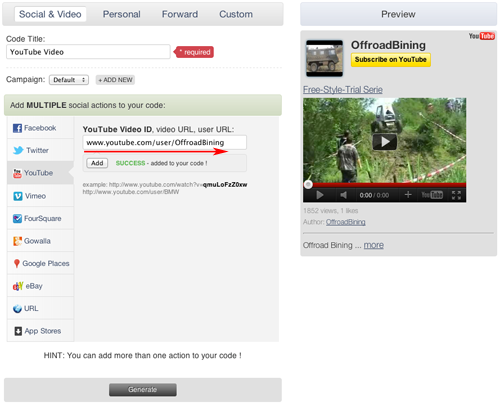The width and height of the screenshot is (500, 411).
Task: Switch to the Custom tab
Action: (x=236, y=14)
